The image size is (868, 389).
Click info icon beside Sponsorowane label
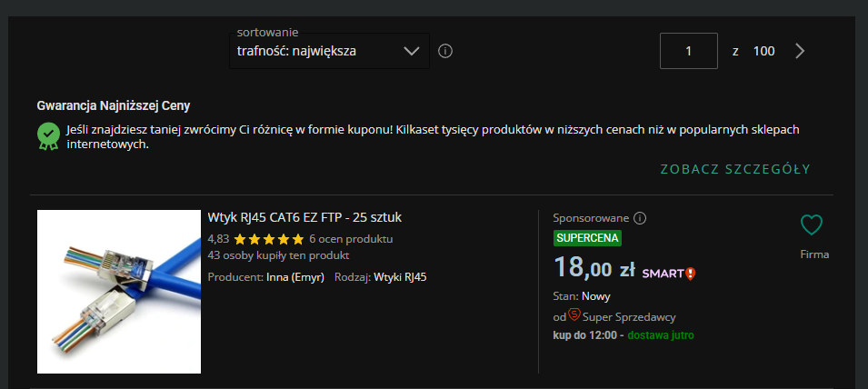pyautogui.click(x=640, y=218)
